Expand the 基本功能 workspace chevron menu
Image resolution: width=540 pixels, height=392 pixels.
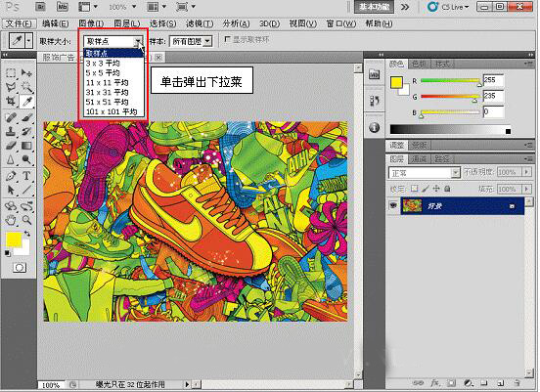click(x=405, y=7)
